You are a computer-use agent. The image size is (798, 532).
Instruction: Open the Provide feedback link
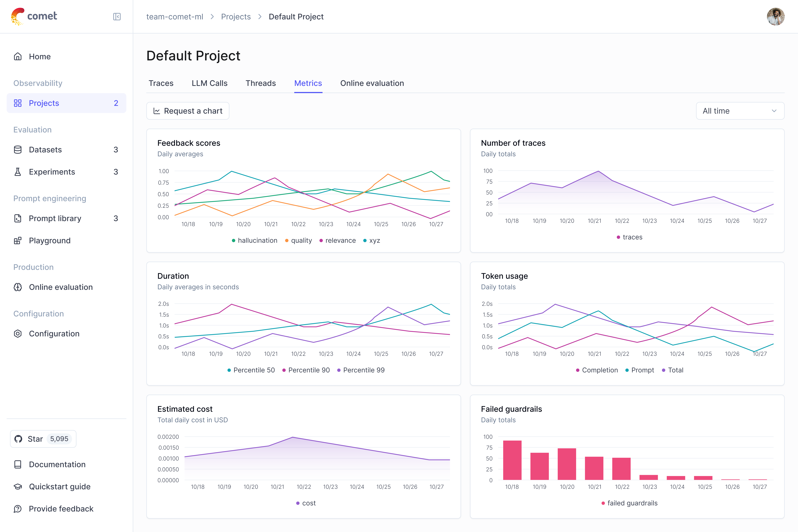point(66,509)
